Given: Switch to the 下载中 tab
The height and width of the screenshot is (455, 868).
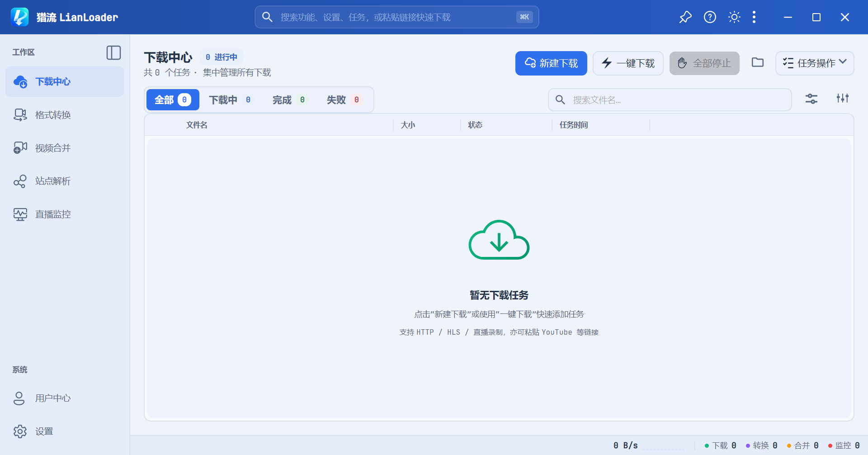Looking at the screenshot, I should point(230,100).
